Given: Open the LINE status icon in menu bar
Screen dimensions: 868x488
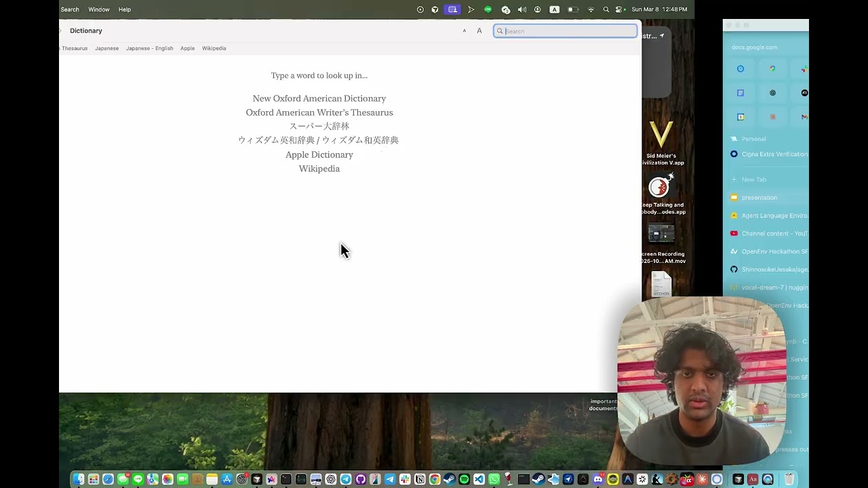Looking at the screenshot, I should [x=488, y=9].
